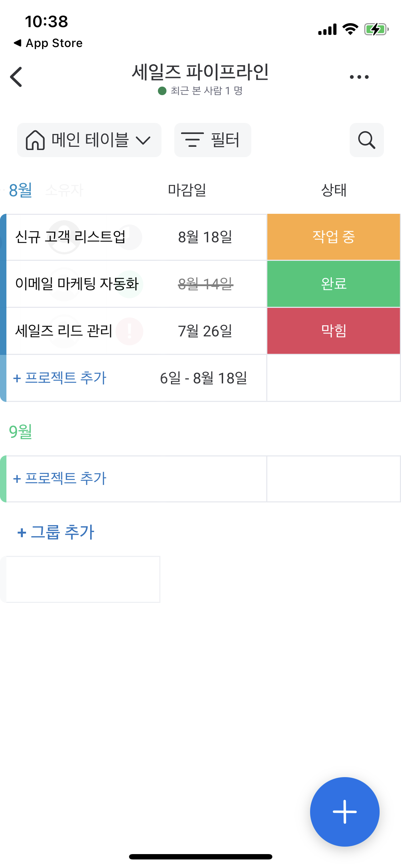This screenshot has height=868, width=401.
Task: Open the 필터 filter options
Action: pos(212,140)
